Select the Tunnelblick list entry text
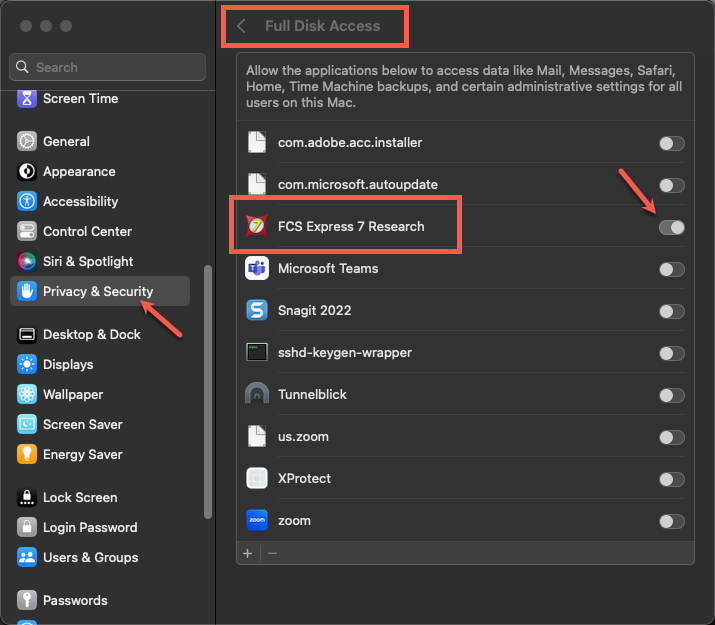 pyautogui.click(x=312, y=394)
